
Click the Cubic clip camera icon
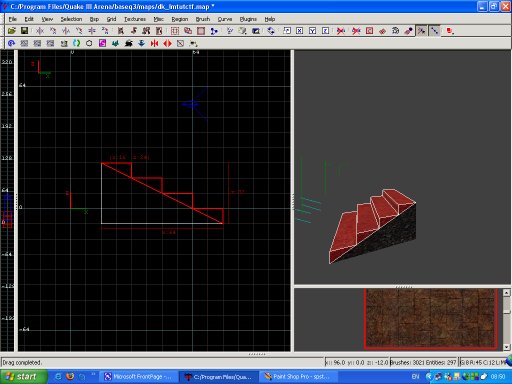pyautogui.click(x=256, y=31)
